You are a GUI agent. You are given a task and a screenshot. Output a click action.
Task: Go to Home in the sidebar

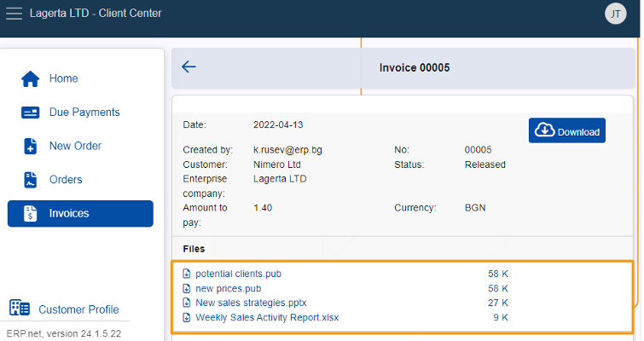(64, 78)
